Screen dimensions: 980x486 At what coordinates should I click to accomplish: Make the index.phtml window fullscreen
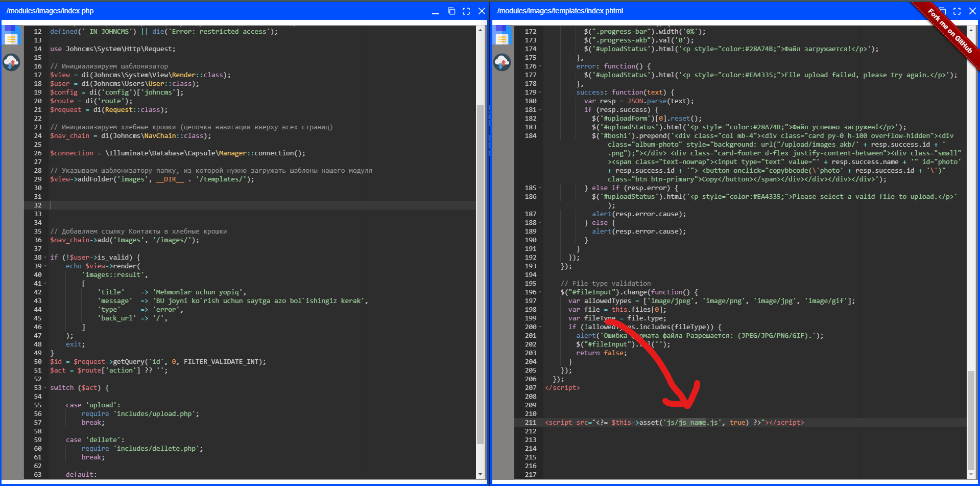click(957, 11)
